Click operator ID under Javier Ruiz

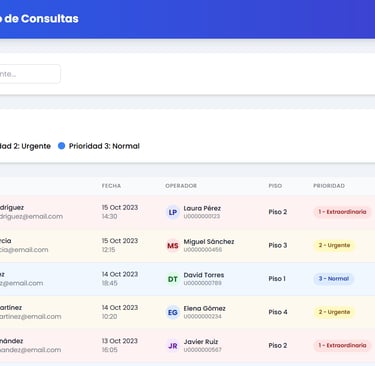click(x=202, y=350)
